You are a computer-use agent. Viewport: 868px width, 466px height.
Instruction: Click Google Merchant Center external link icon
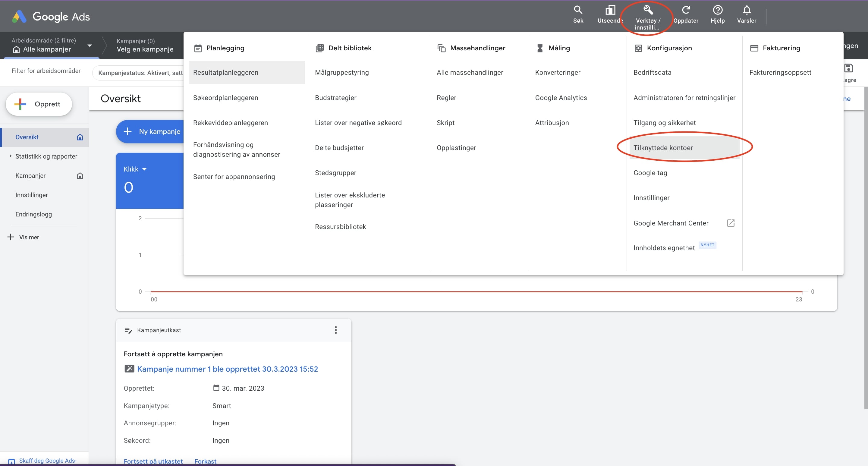pyautogui.click(x=731, y=223)
